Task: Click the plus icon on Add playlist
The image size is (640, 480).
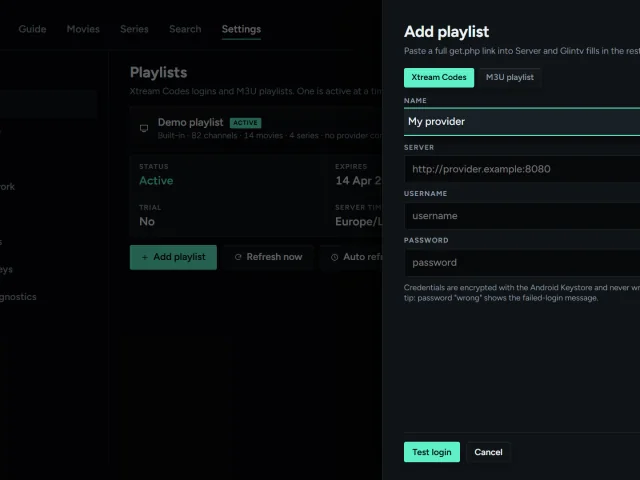Action: pyautogui.click(x=144, y=257)
